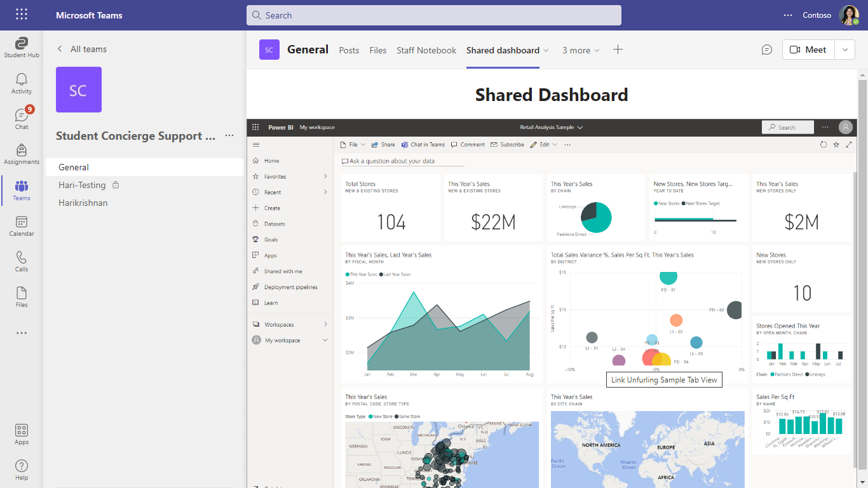This screenshot has width=868, height=488.
Task: Open the Apps store icon
Action: coord(22,435)
